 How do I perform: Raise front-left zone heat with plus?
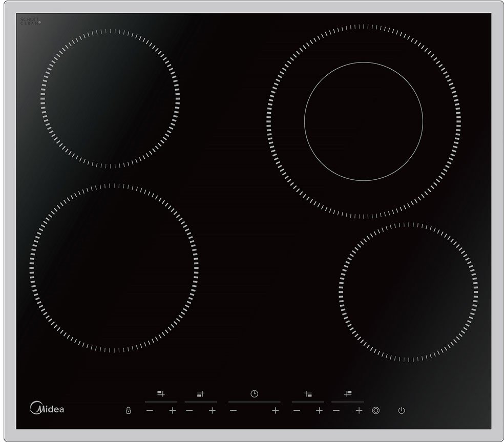[212, 410]
